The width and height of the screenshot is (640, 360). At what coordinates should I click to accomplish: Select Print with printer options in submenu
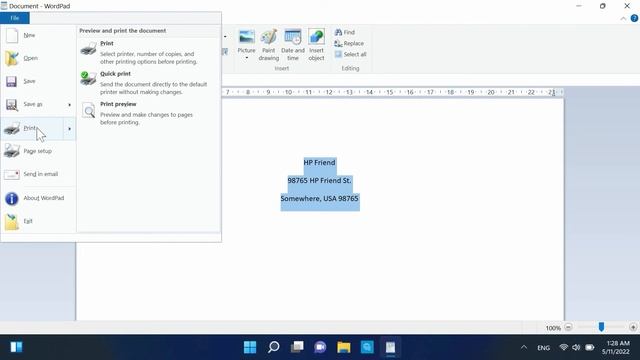tap(149, 53)
